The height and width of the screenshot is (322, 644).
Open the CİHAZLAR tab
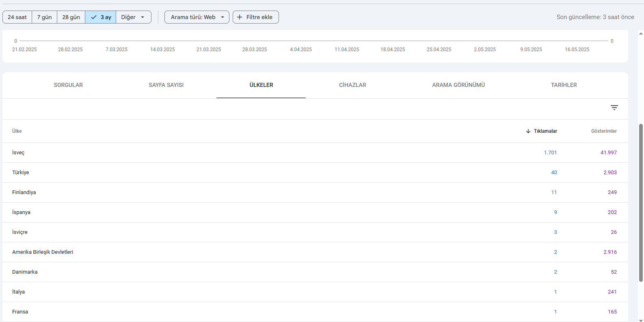click(x=352, y=85)
